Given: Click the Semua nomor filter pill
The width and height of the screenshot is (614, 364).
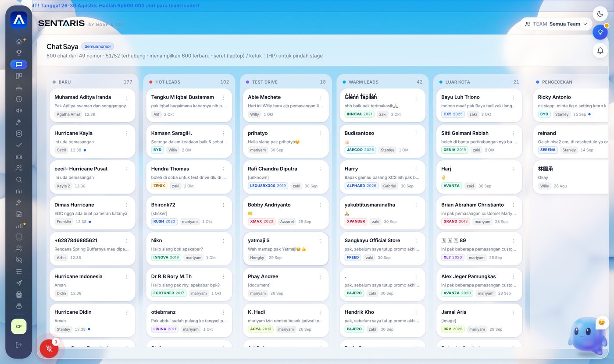Looking at the screenshot, I should (97, 46).
